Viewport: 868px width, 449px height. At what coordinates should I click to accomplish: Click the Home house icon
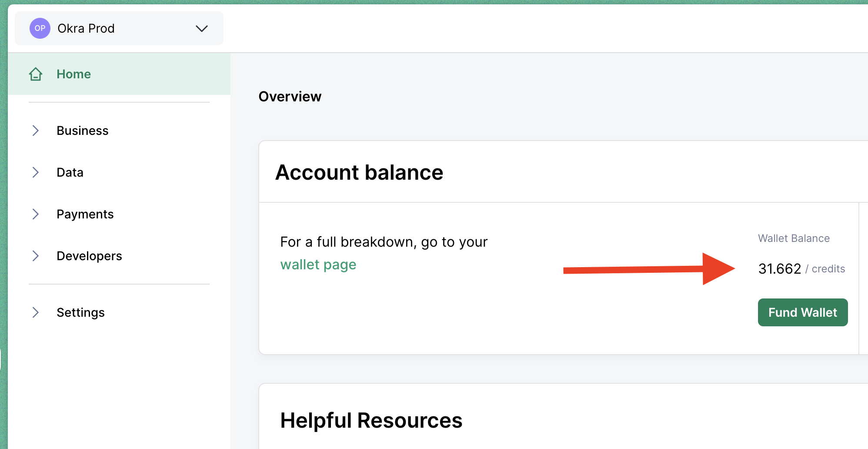[36, 74]
